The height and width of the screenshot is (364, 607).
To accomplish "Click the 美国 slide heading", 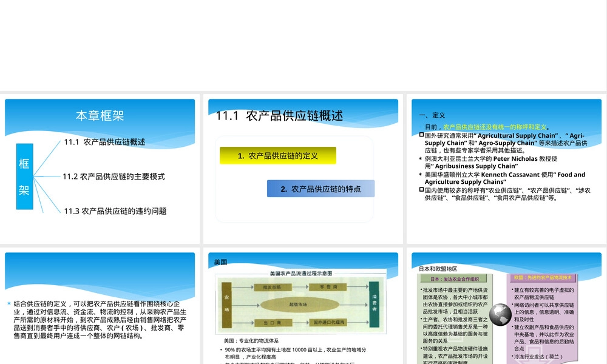I will pyautogui.click(x=220, y=262).
